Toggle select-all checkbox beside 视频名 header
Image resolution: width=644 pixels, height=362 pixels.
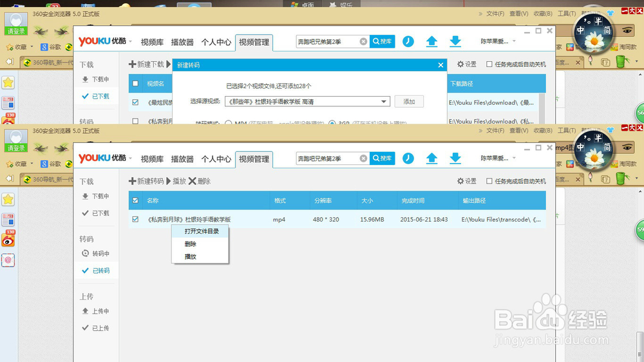pos(135,83)
